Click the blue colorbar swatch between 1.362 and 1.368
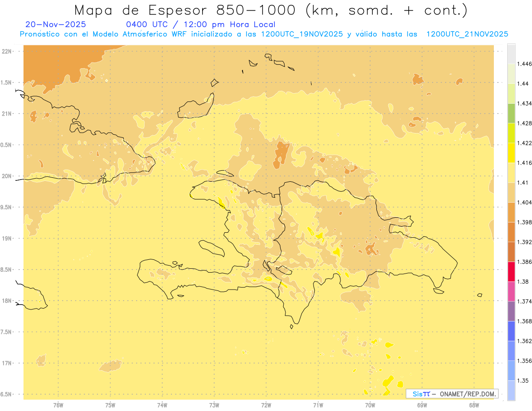Image resolution: width=532 pixels, height=411 pixels. [511, 331]
